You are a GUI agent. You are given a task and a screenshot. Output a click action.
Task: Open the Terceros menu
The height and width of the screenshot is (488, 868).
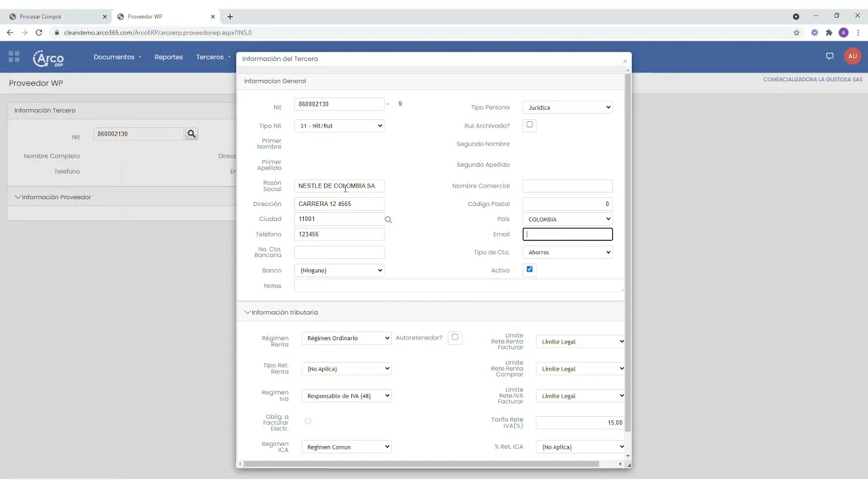click(213, 57)
